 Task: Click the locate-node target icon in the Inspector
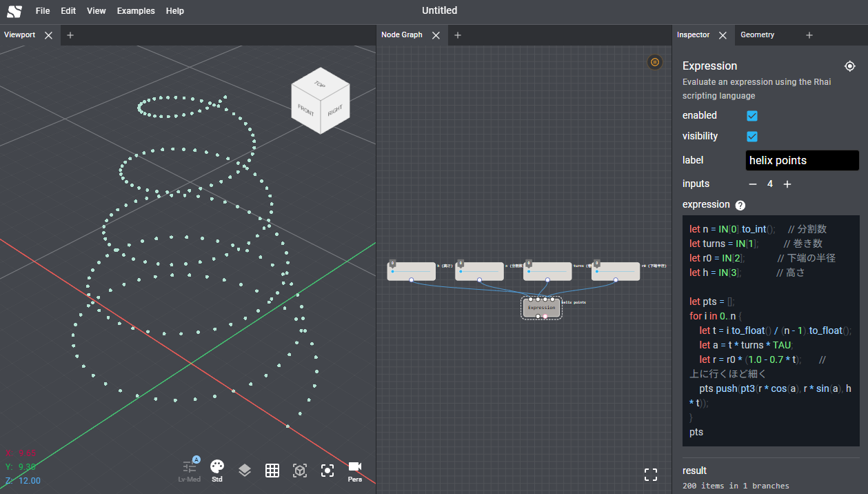(850, 66)
